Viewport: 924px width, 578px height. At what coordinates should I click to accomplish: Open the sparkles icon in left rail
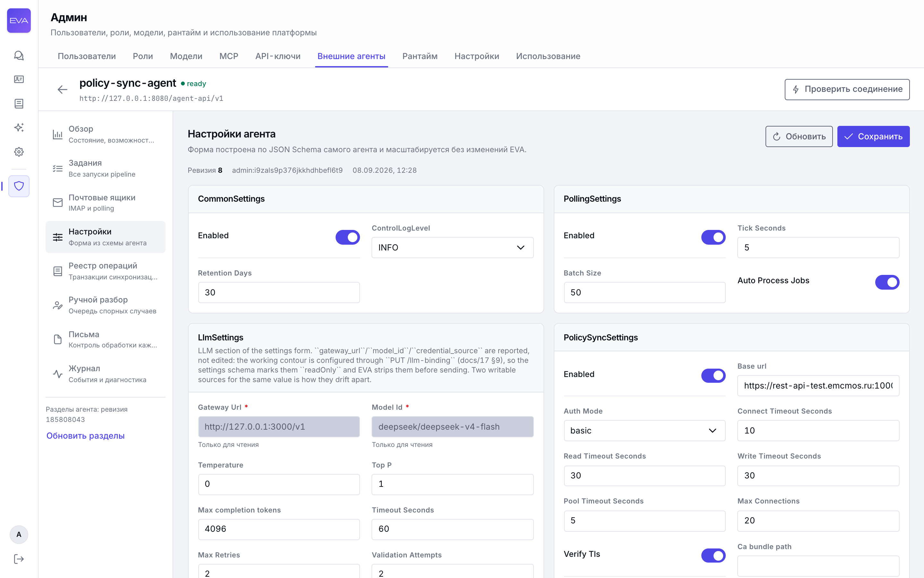click(19, 127)
